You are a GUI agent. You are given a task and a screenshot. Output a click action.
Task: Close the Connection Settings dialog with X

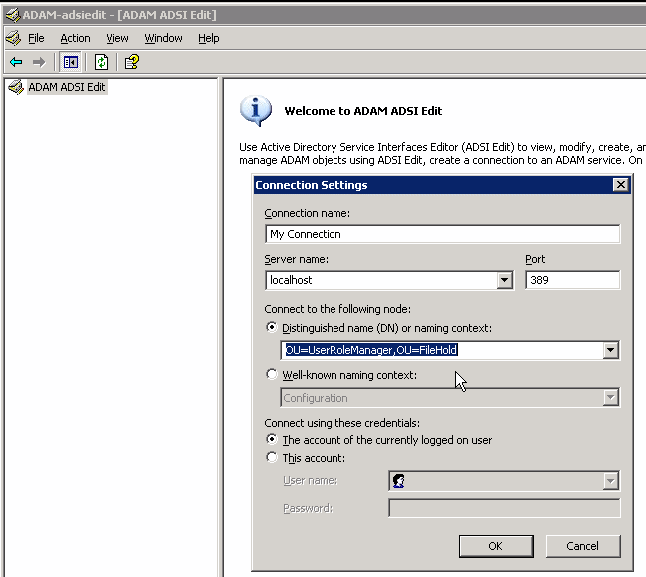[x=621, y=185]
